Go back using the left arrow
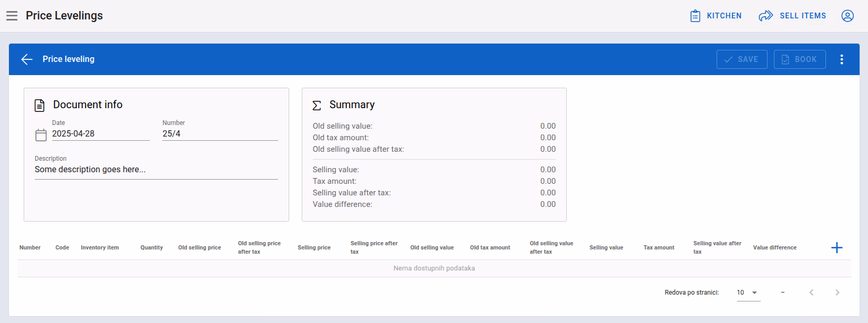This screenshot has width=868, height=323. 27,59
